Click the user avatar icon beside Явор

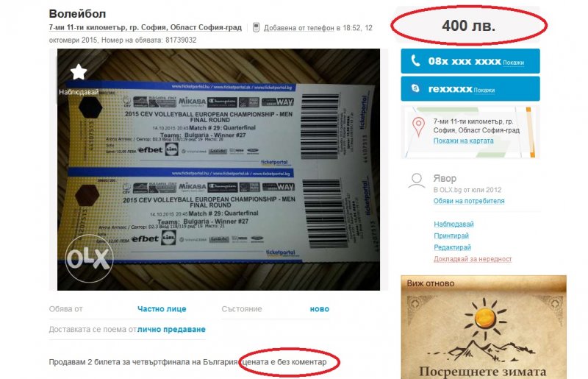[417, 181]
